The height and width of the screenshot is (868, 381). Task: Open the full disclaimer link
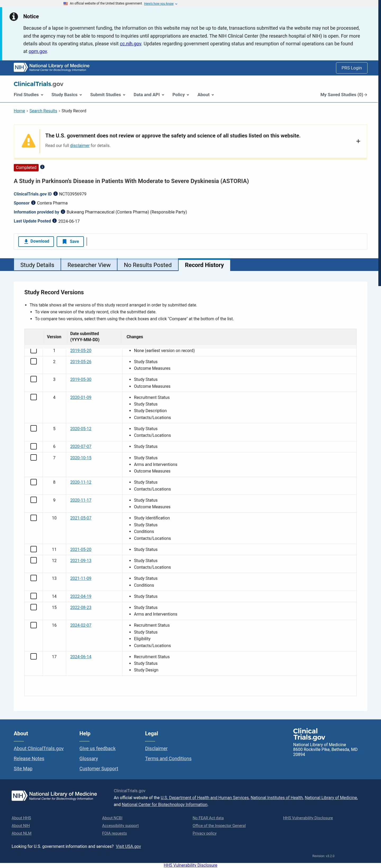coord(80,146)
